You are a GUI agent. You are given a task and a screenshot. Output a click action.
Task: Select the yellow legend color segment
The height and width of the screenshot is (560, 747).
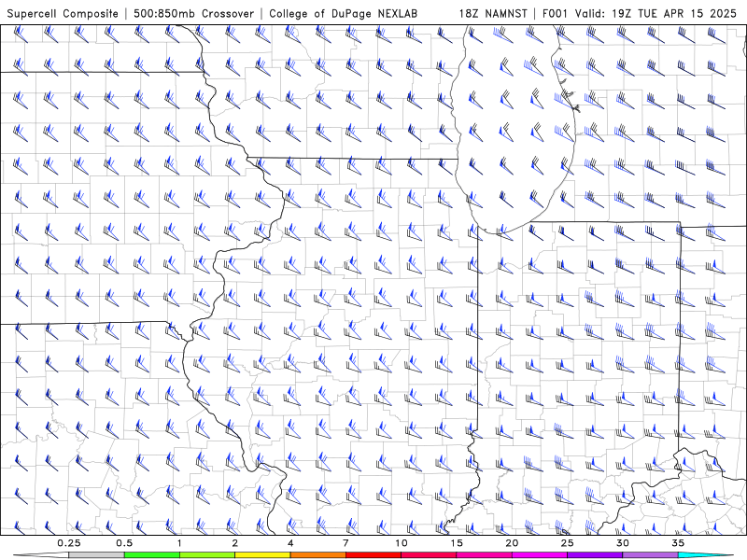[262, 555]
